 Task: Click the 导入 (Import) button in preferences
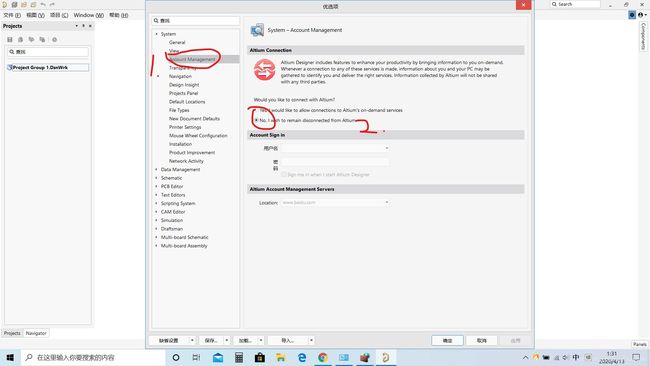point(288,340)
